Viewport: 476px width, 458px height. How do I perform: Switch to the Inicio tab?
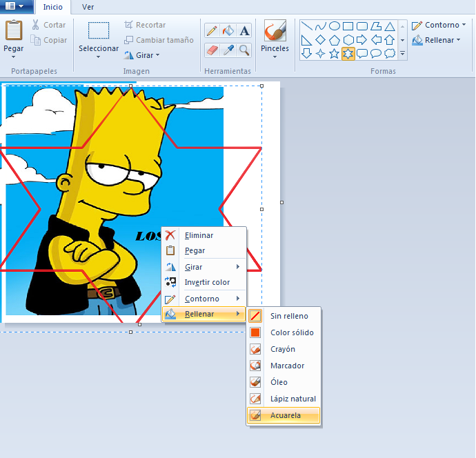[53, 7]
